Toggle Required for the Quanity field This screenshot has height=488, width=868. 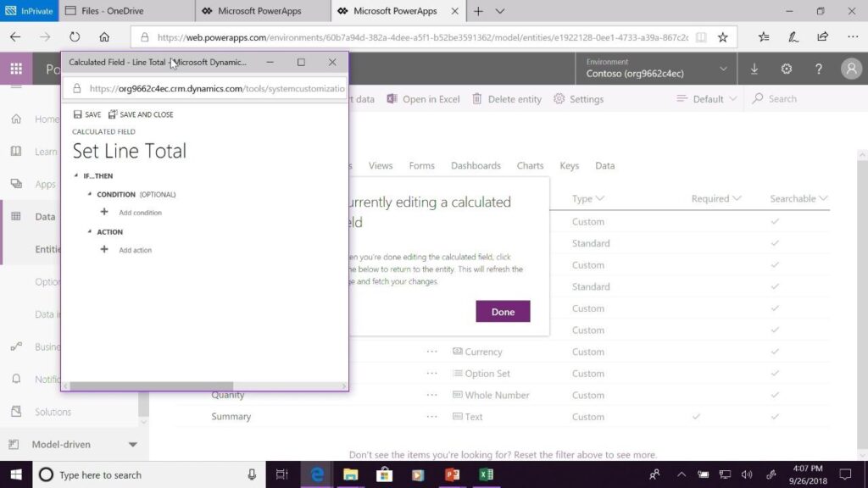(695, 394)
